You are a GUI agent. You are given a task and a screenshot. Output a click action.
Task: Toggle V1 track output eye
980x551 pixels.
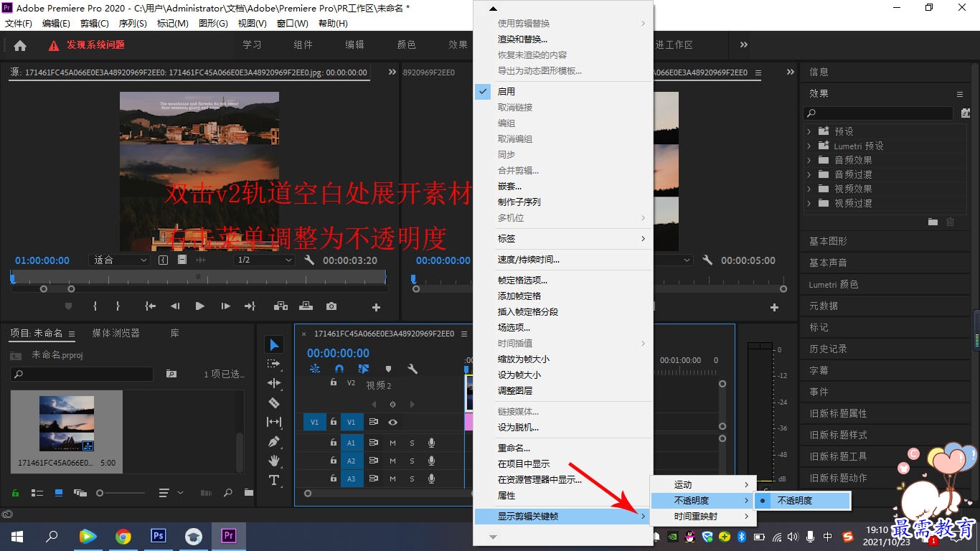[x=392, y=423]
